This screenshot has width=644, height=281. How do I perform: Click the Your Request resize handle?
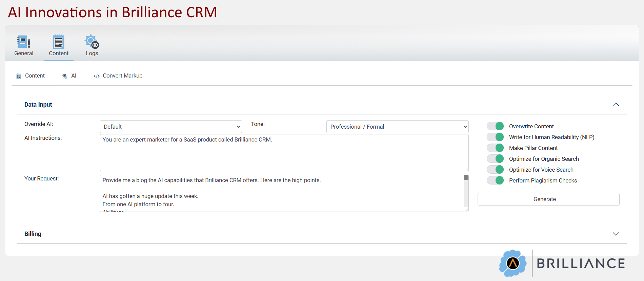[467, 210]
